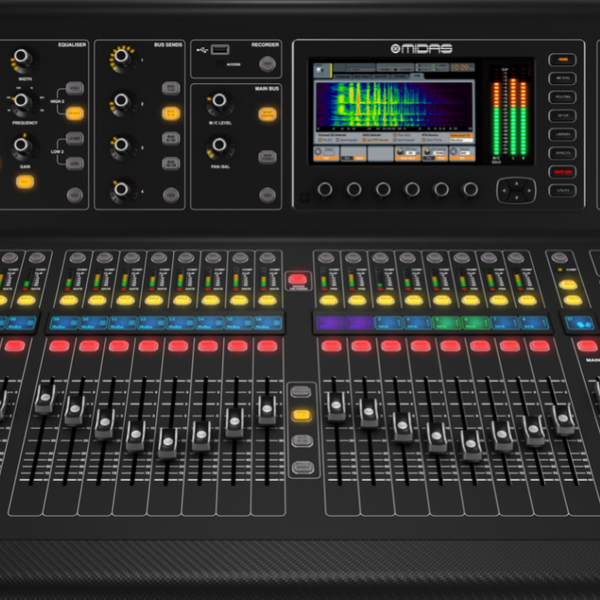The width and height of the screenshot is (600, 600).
Task: Click the Equaliser FREQUENCY knob
Action: pyautogui.click(x=21, y=101)
